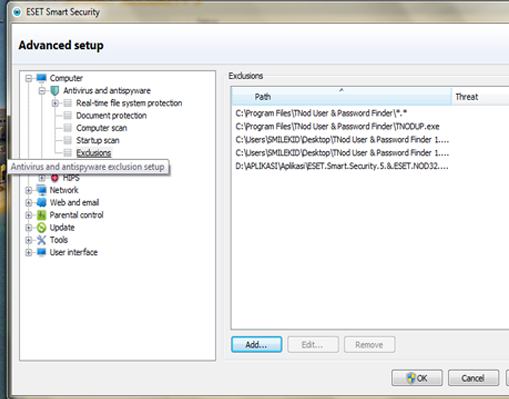
Task: Click the User interface monitor icon
Action: pyautogui.click(x=41, y=252)
